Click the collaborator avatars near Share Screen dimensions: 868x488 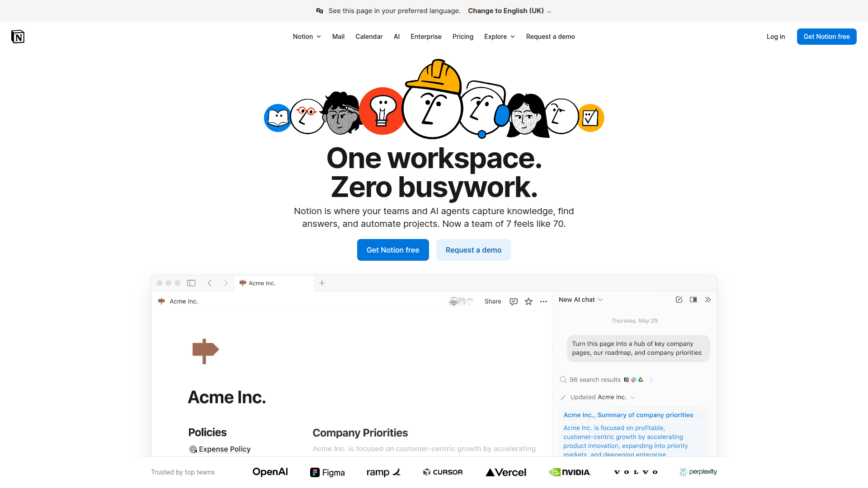(461, 301)
